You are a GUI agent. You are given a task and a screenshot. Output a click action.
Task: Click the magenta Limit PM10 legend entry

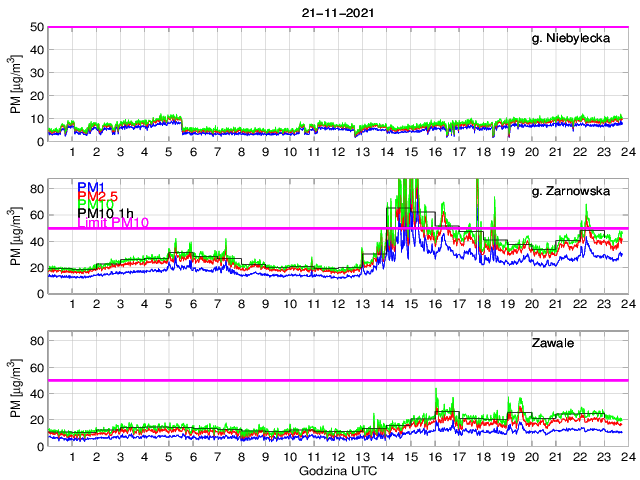coord(113,222)
